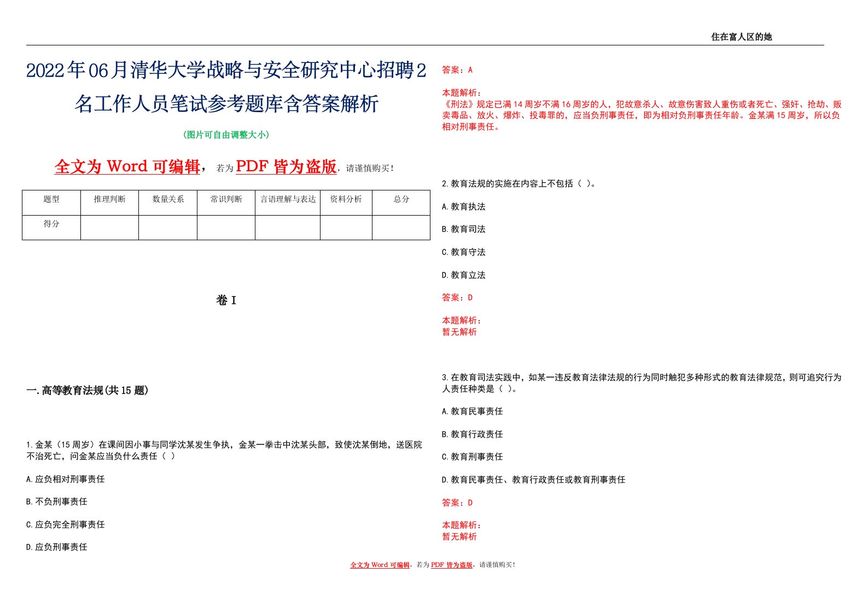Click answer 答案：D under question 3
The width and height of the screenshot is (868, 614).
(457, 502)
